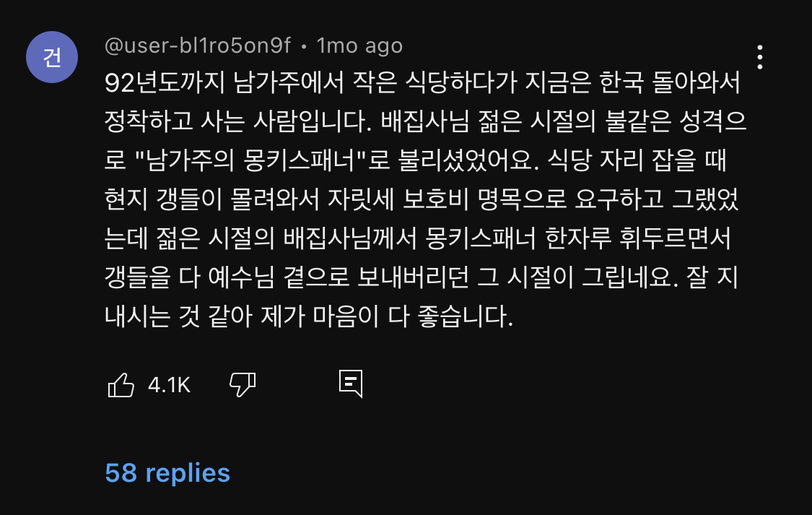Viewport: 812px width, 515px height.
Task: Like this comment with thumbs up
Action: [121, 384]
